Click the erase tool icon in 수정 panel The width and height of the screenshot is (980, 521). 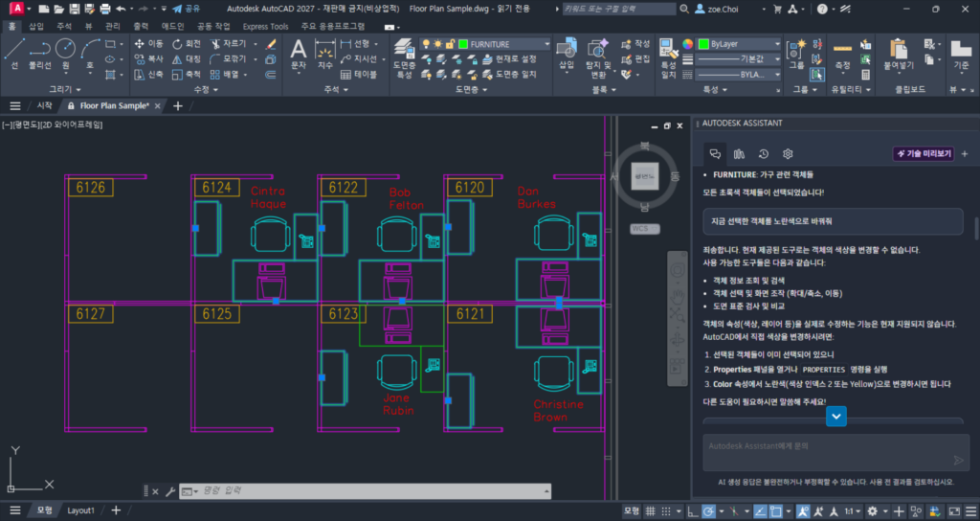[x=271, y=44]
